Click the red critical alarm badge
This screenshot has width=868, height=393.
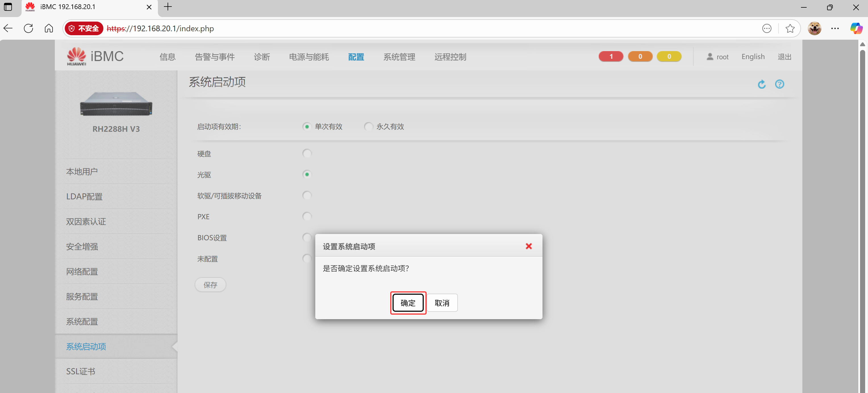click(x=611, y=57)
